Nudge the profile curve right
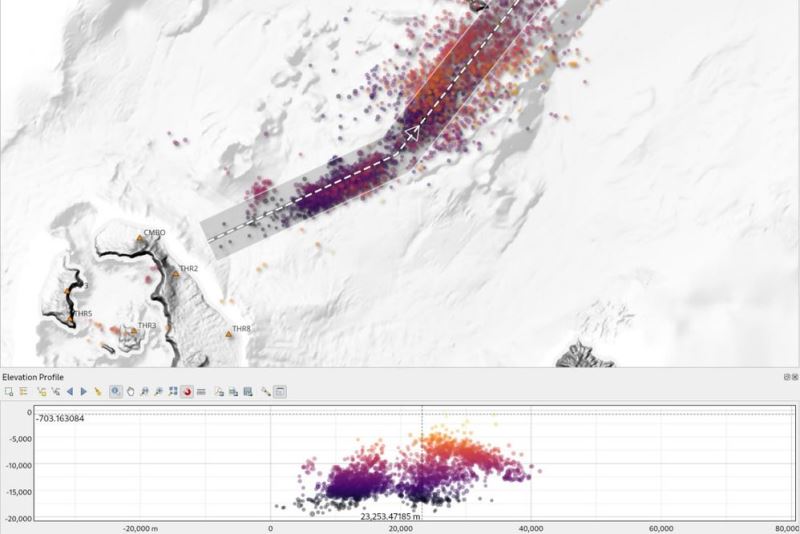The image size is (800, 534). click(83, 391)
